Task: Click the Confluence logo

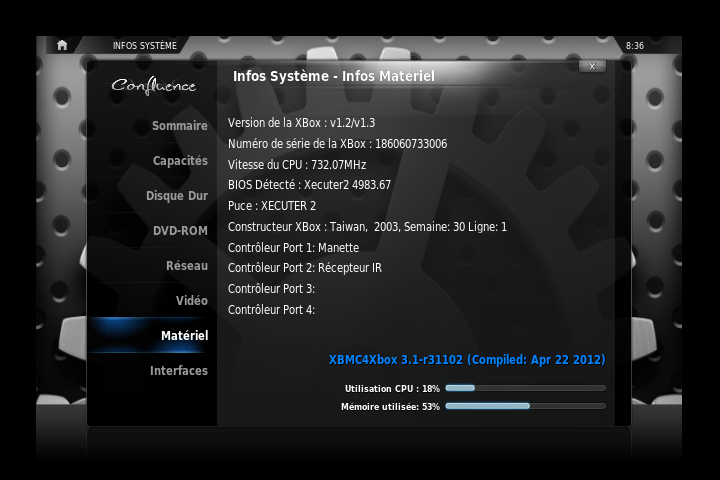Action: click(x=153, y=86)
